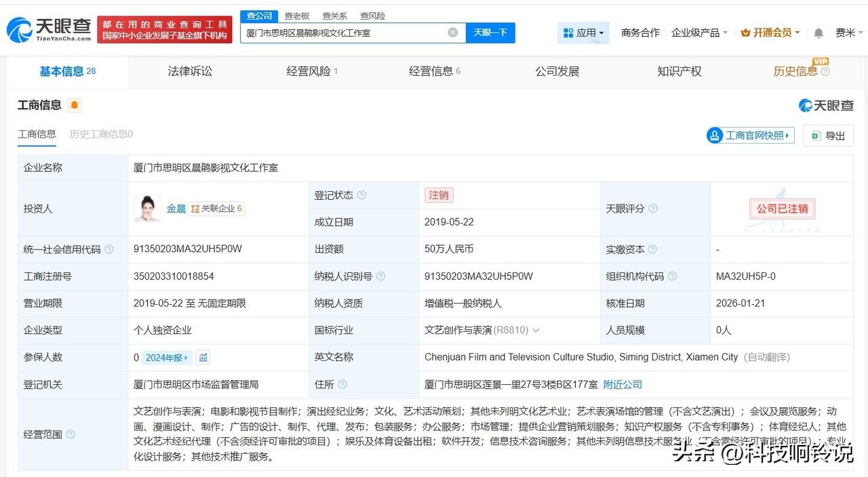
Task: Switch to the 法律诉讼 tab
Action: (x=190, y=71)
